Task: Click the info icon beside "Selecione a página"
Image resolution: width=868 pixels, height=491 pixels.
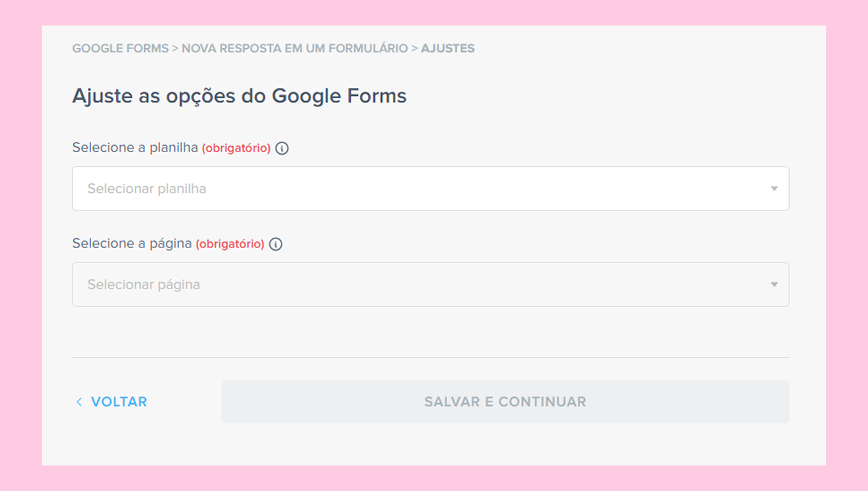Action: point(275,244)
